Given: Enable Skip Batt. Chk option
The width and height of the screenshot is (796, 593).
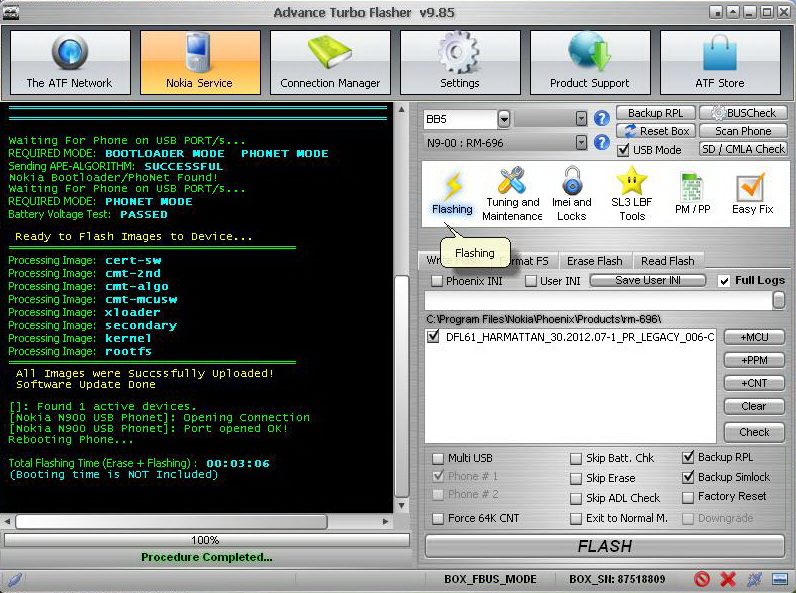Looking at the screenshot, I should tap(576, 458).
